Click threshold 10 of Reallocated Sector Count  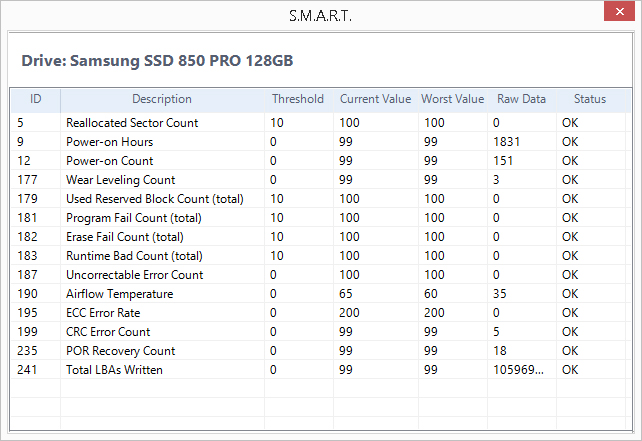click(x=277, y=122)
